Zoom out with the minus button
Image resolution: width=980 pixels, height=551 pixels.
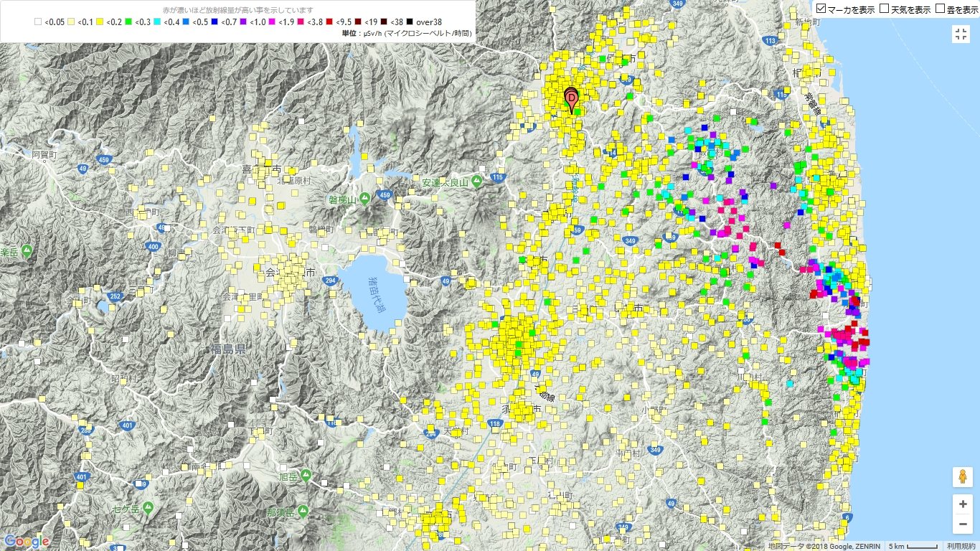961,525
